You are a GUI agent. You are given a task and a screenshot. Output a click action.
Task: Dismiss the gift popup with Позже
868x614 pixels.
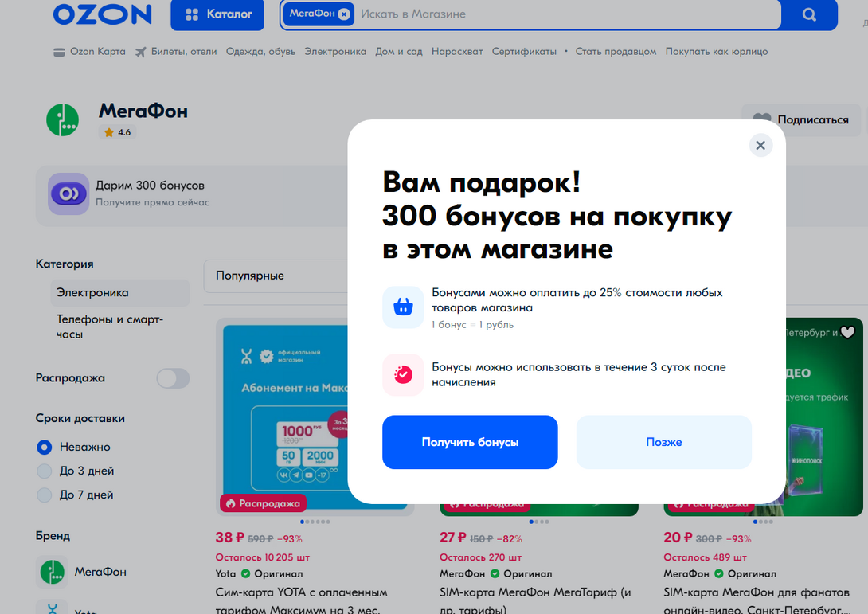coord(663,441)
